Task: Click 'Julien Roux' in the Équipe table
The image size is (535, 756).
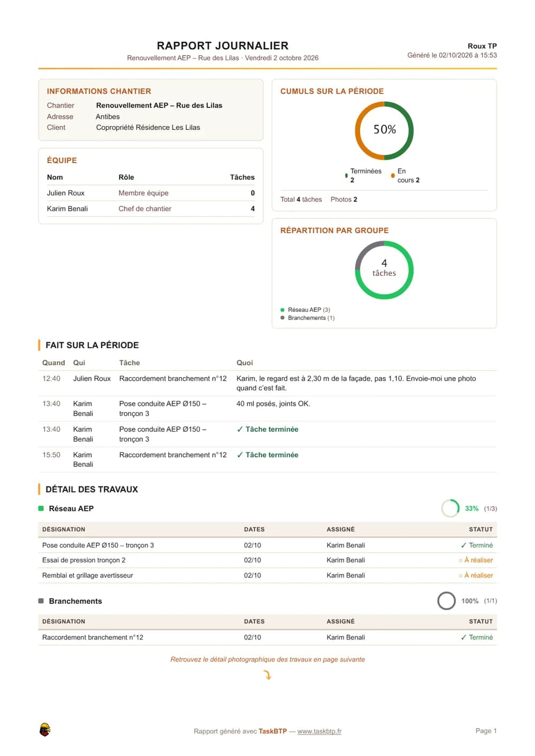Action: click(x=66, y=193)
